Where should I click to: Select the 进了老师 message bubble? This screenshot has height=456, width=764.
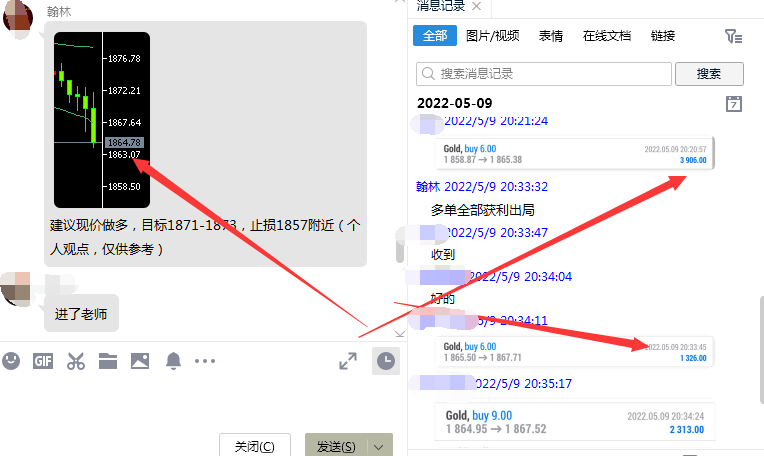pyautogui.click(x=81, y=314)
